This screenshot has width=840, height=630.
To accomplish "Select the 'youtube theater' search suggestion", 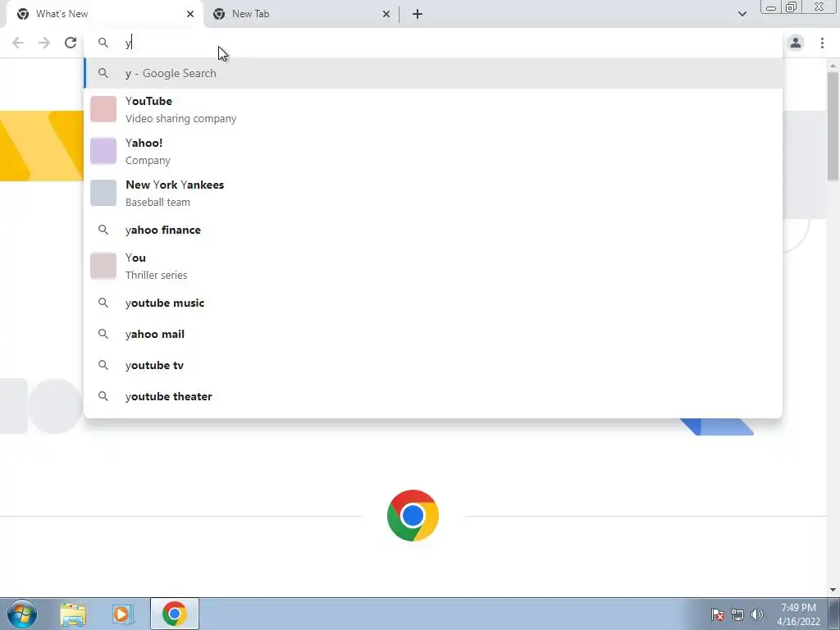I will [433, 396].
